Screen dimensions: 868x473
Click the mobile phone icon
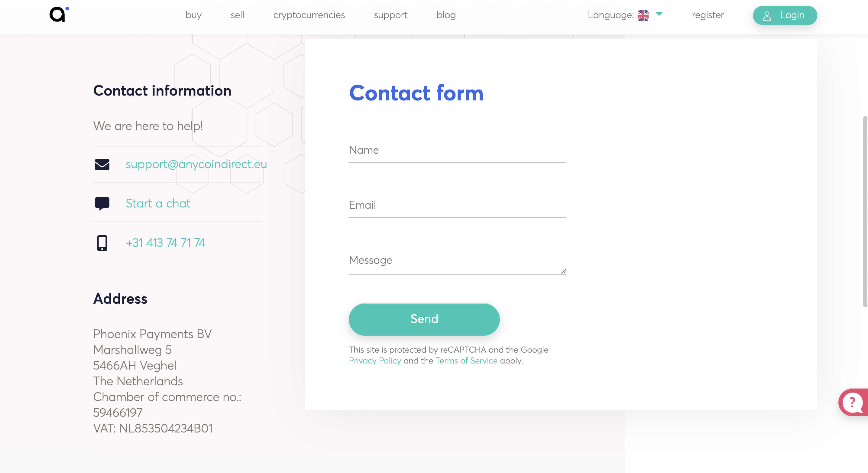[x=102, y=243]
